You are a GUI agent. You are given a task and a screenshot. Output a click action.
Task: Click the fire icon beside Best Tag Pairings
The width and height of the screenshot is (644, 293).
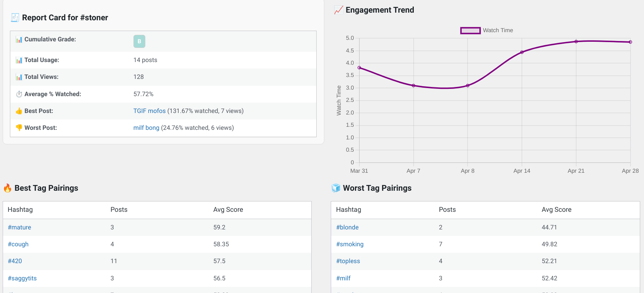[x=8, y=188]
